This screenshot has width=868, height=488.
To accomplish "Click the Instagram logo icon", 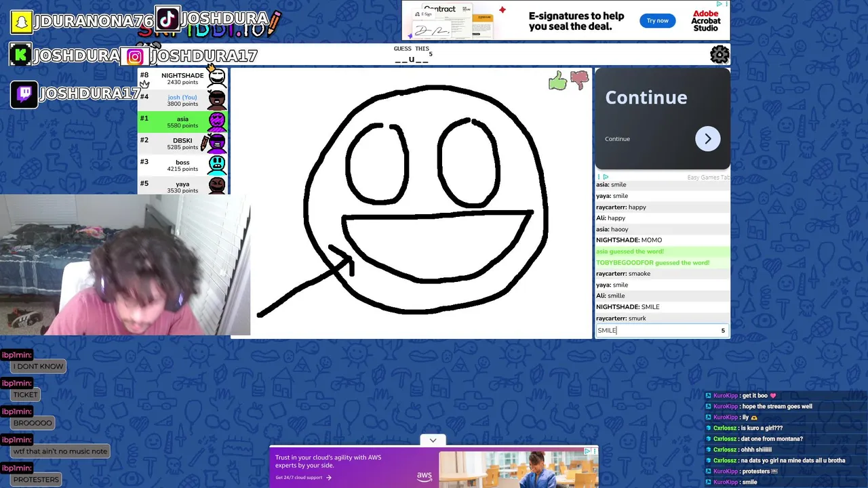I will coord(135,57).
